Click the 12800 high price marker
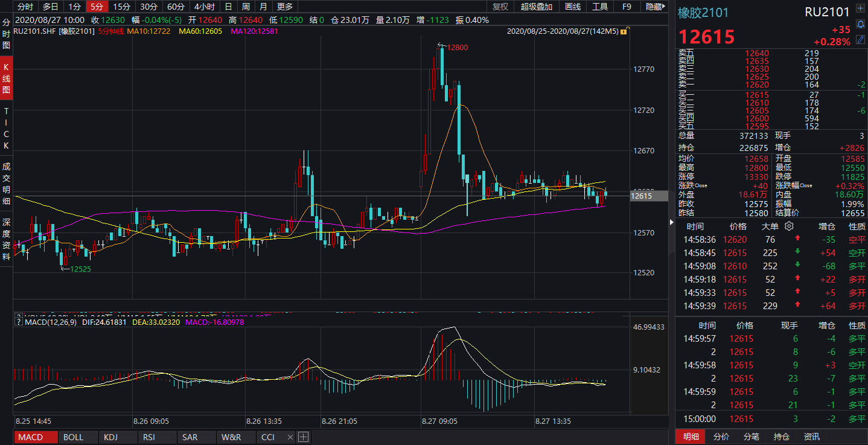The width and height of the screenshot is (868, 445). tap(457, 47)
